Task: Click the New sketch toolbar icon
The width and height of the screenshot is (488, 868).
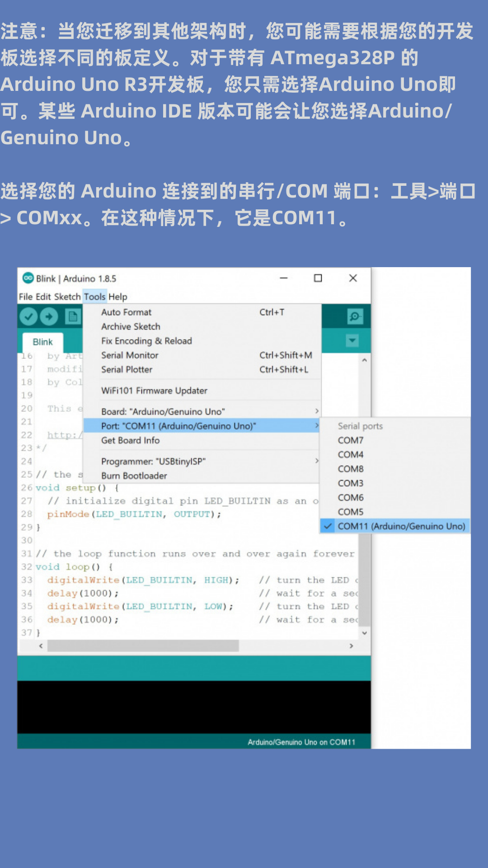Action: [72, 316]
